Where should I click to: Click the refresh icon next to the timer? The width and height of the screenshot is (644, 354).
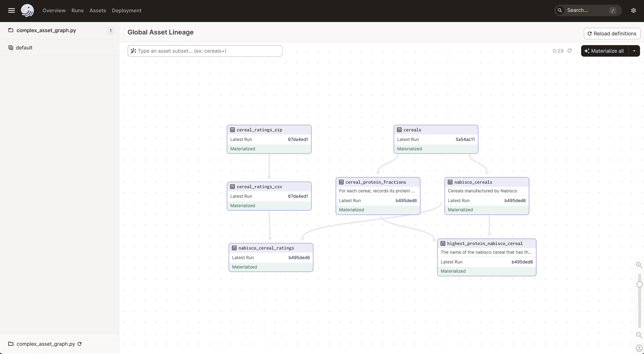pyautogui.click(x=570, y=51)
